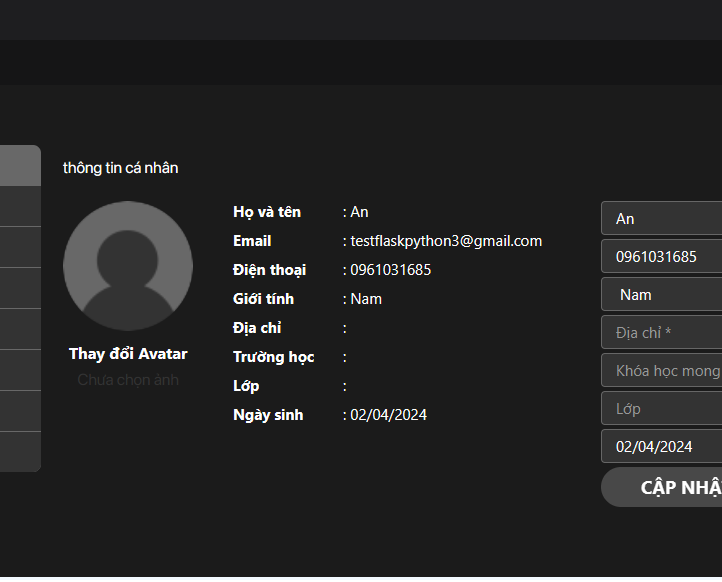Click the "Trường học" label

pyautogui.click(x=273, y=357)
